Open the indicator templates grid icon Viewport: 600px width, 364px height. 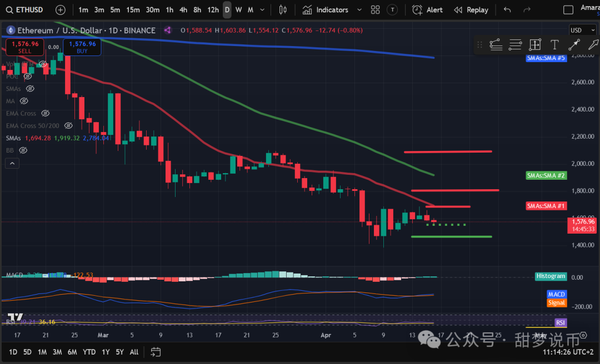(x=375, y=10)
